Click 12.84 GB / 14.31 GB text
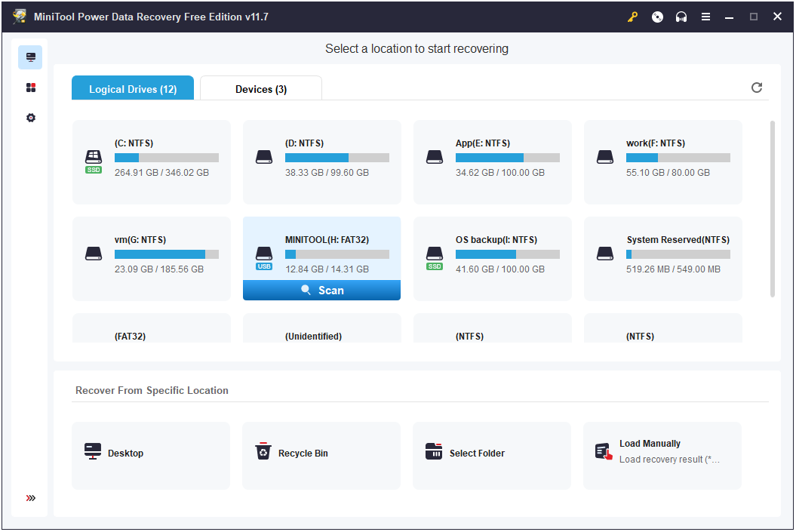The image size is (796, 532). pyautogui.click(x=327, y=269)
